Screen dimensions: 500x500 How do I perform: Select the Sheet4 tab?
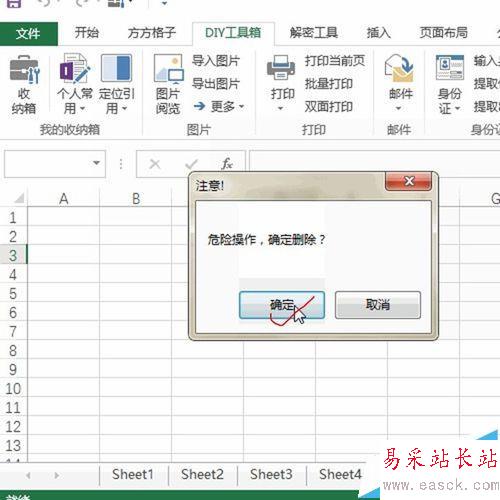coord(340,475)
